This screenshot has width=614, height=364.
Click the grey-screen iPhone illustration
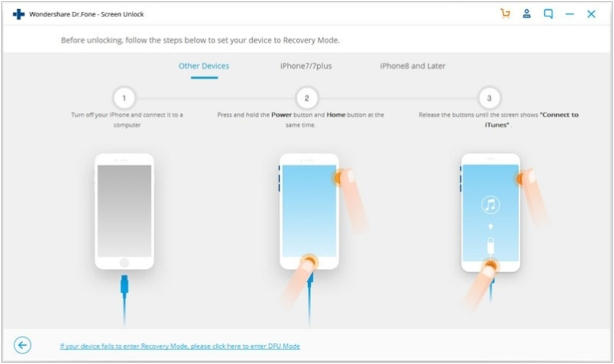(124, 211)
